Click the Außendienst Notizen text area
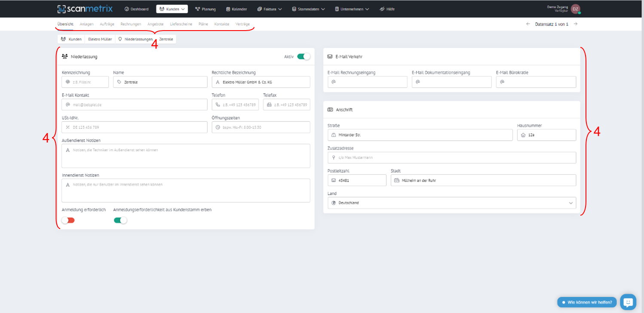Viewport: 644px width, 313px height. pyautogui.click(x=186, y=156)
